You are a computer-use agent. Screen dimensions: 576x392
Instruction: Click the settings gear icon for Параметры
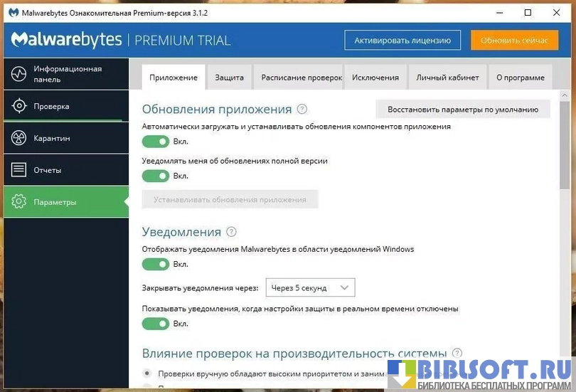[x=19, y=202]
